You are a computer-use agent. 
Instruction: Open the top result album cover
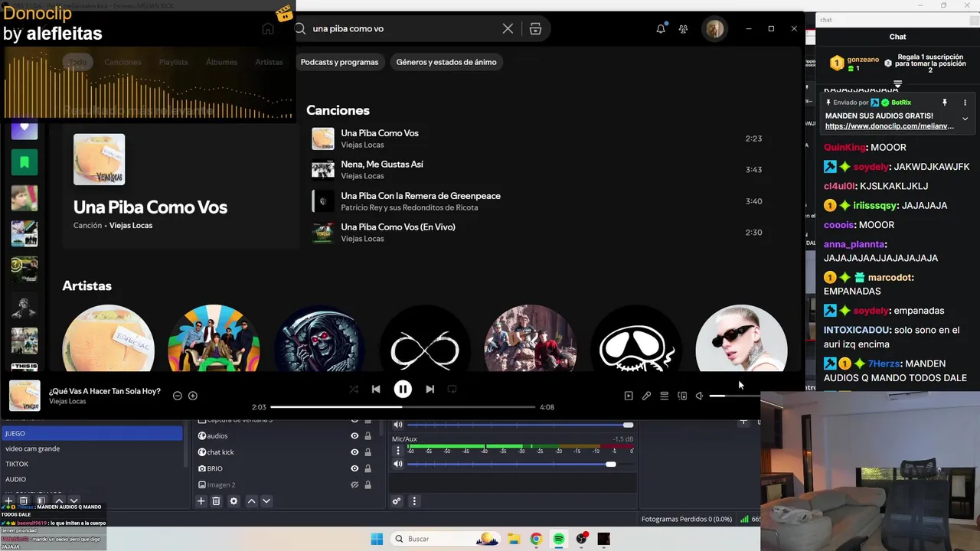coord(99,159)
